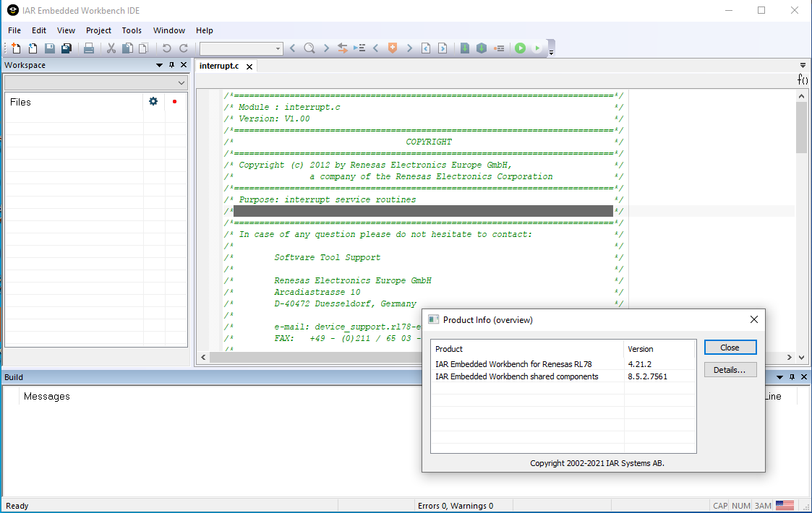812x513 pixels.
Task: Select IAR Embedded Workbench for Renesas RL78 row
Action: pos(563,364)
